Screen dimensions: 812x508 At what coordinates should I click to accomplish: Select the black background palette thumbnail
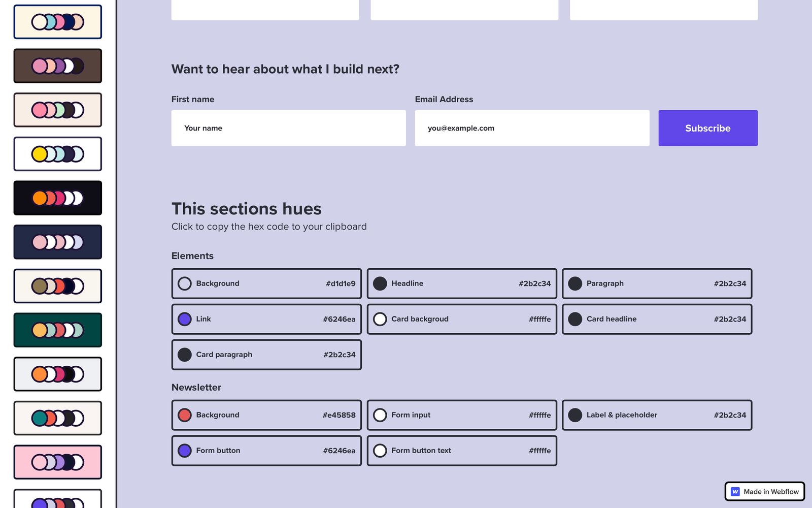point(58,198)
